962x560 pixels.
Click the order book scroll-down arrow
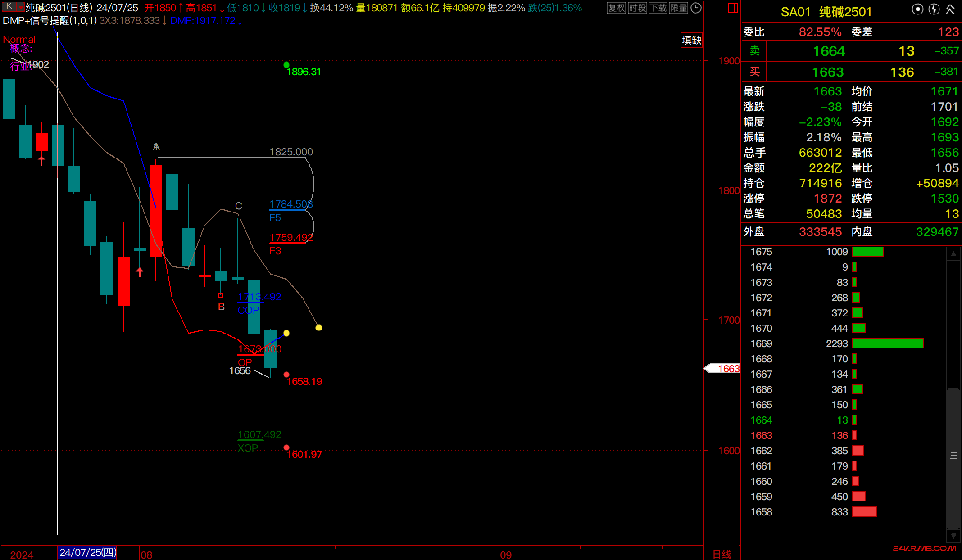(953, 536)
